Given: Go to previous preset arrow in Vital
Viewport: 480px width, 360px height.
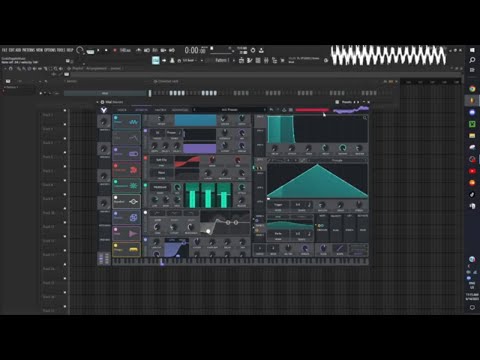Looking at the screenshot, I should click(x=194, y=110).
